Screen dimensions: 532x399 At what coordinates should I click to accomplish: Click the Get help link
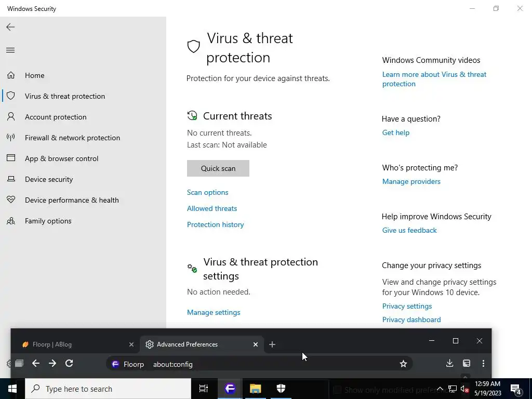(396, 132)
